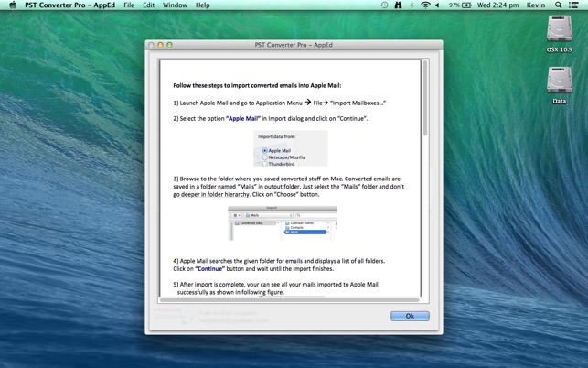Open the Apple menu
This screenshot has width=588, height=368.
coord(13,5)
